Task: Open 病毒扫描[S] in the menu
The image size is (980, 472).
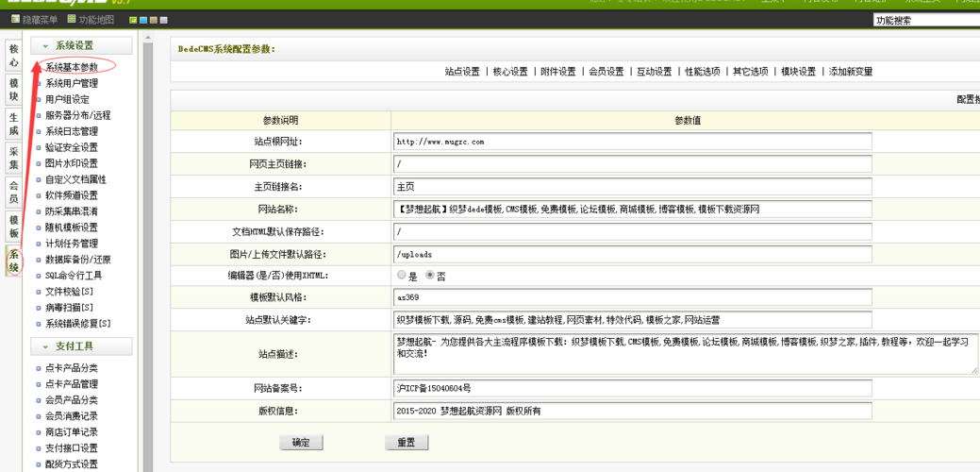Action: [69, 308]
